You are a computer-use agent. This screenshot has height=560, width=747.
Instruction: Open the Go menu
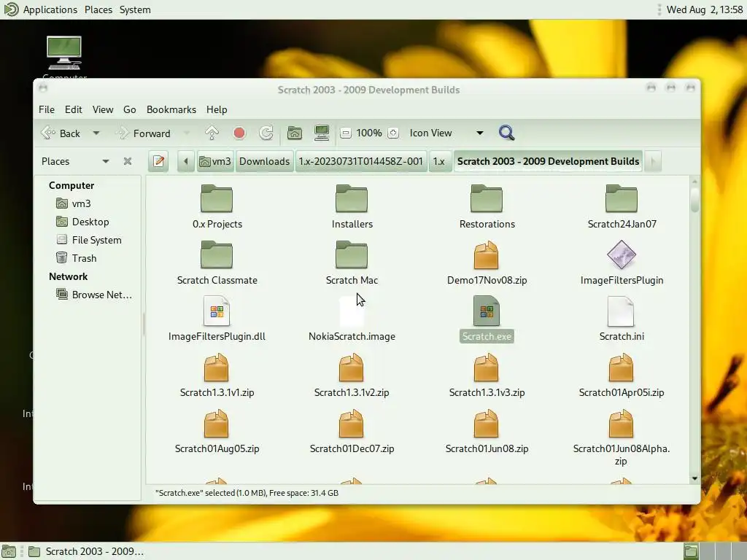pos(130,109)
